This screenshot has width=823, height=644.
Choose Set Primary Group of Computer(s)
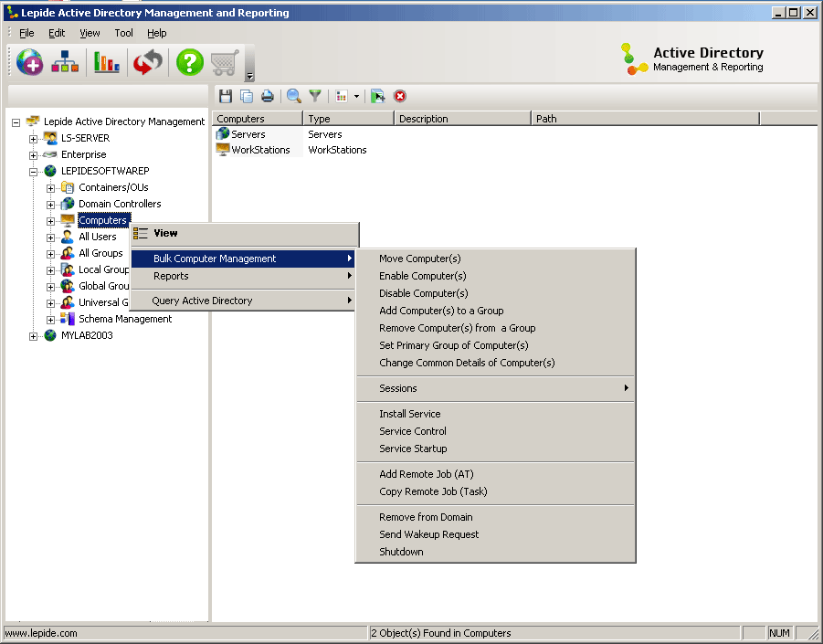pos(495,345)
